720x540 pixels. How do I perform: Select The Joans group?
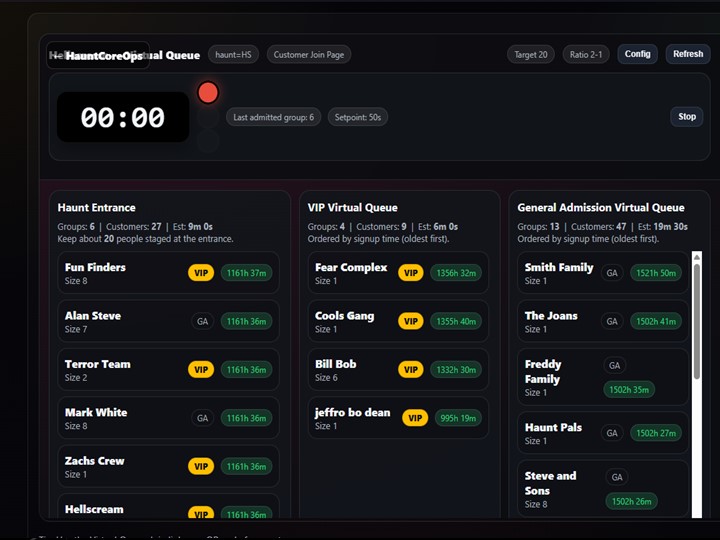(603, 321)
